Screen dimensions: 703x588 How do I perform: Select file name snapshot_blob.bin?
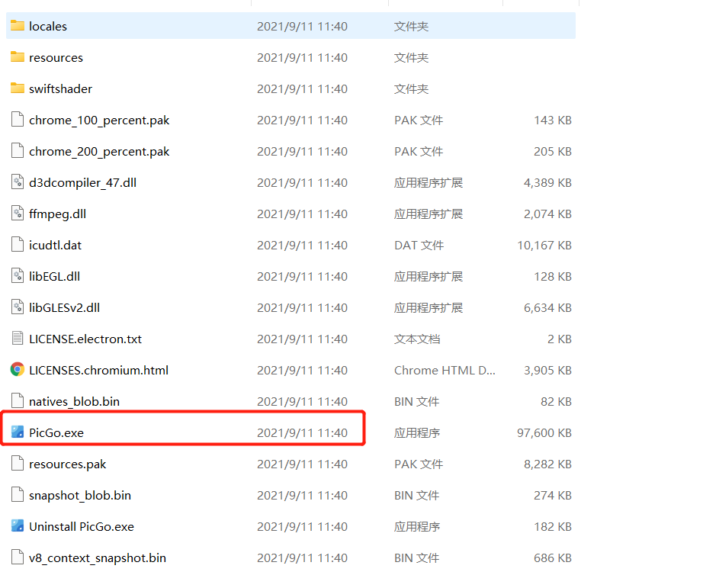80,496
